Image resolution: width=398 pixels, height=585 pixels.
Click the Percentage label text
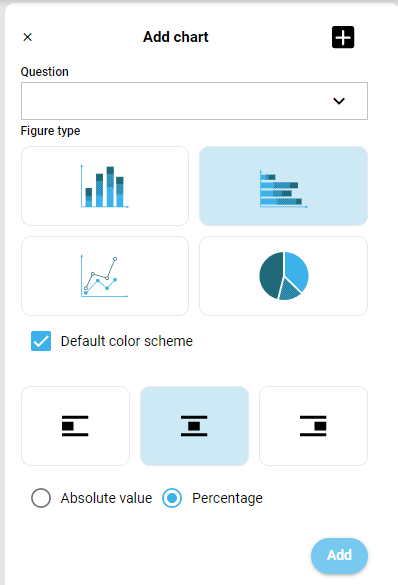[x=227, y=498]
